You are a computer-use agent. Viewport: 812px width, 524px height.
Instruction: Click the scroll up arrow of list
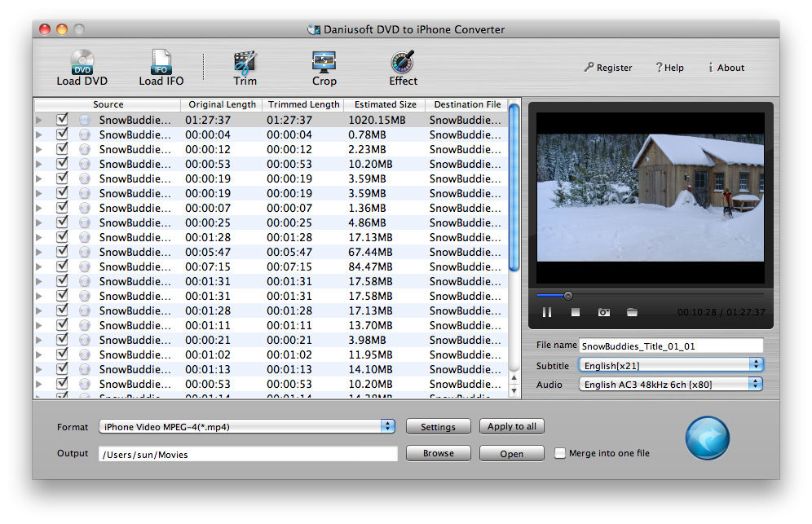point(514,378)
